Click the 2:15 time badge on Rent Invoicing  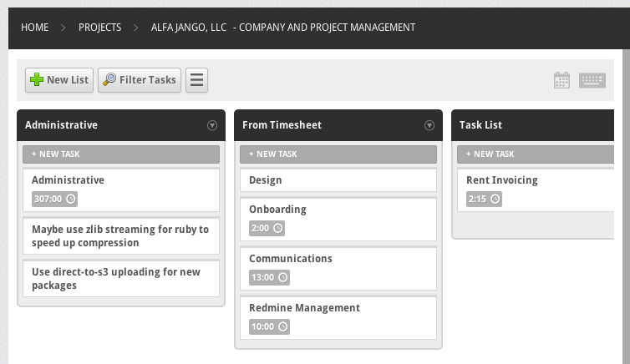coord(484,199)
